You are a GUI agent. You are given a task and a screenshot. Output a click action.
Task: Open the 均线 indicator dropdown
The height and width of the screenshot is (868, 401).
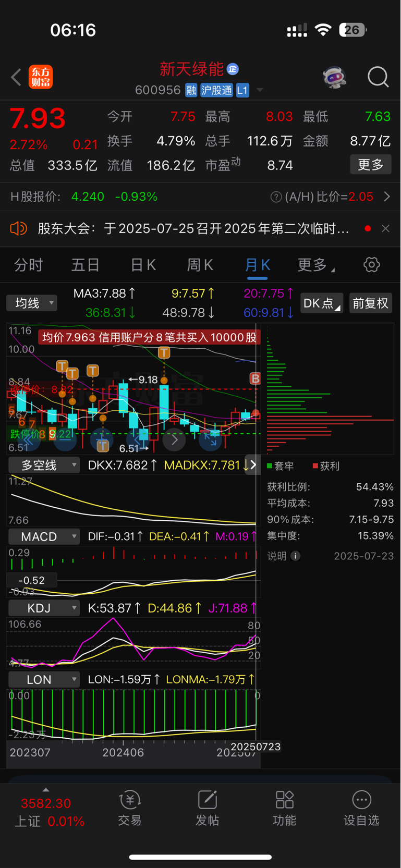click(x=32, y=303)
